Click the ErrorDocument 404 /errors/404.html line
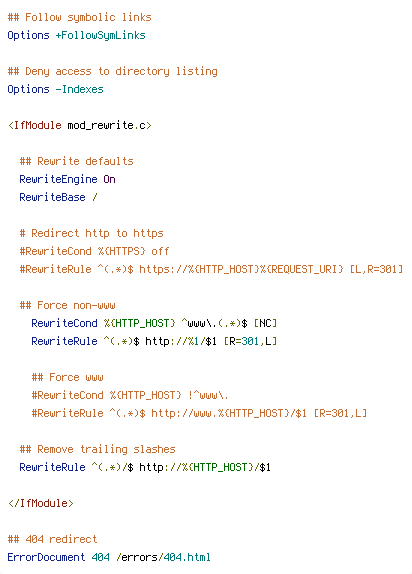The width and height of the screenshot is (412, 574). (109, 557)
